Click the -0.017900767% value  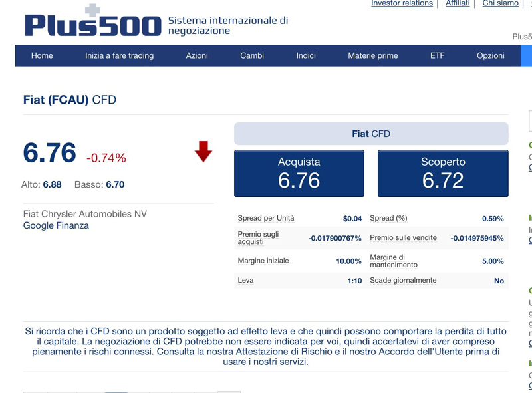point(335,238)
